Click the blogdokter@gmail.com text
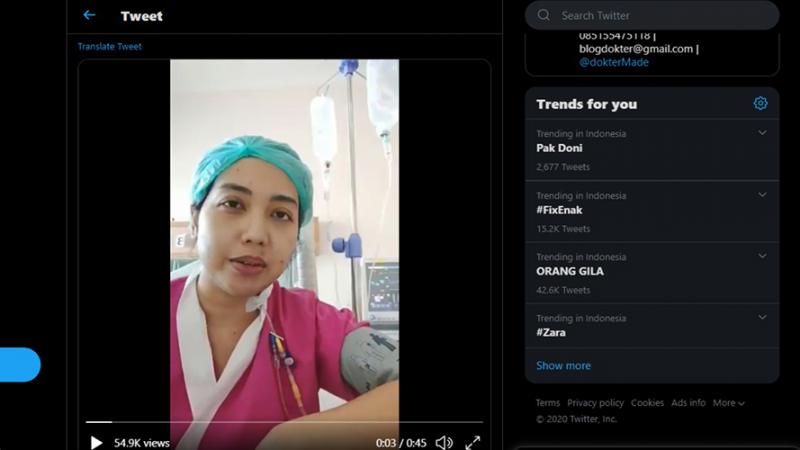This screenshot has height=450, width=800. tap(636, 49)
